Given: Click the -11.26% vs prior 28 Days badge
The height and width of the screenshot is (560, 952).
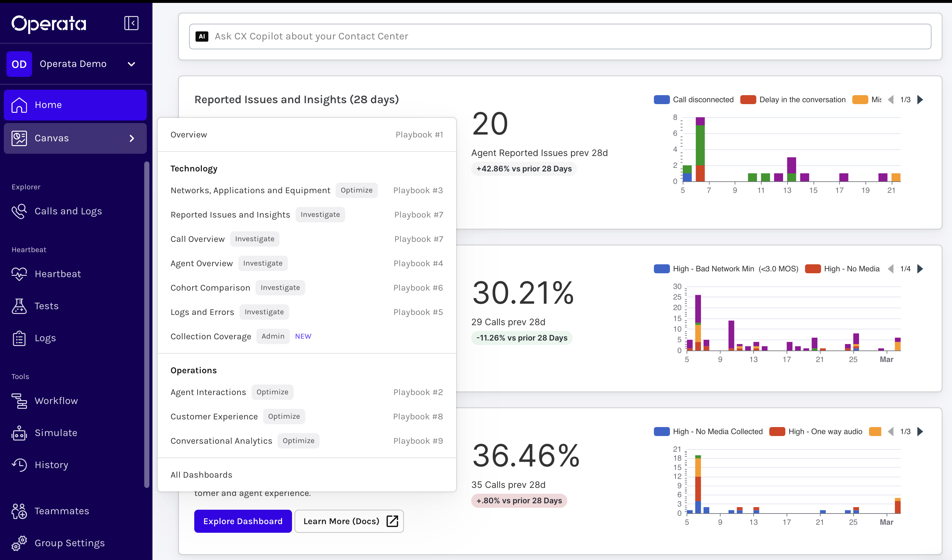Looking at the screenshot, I should 522,338.
